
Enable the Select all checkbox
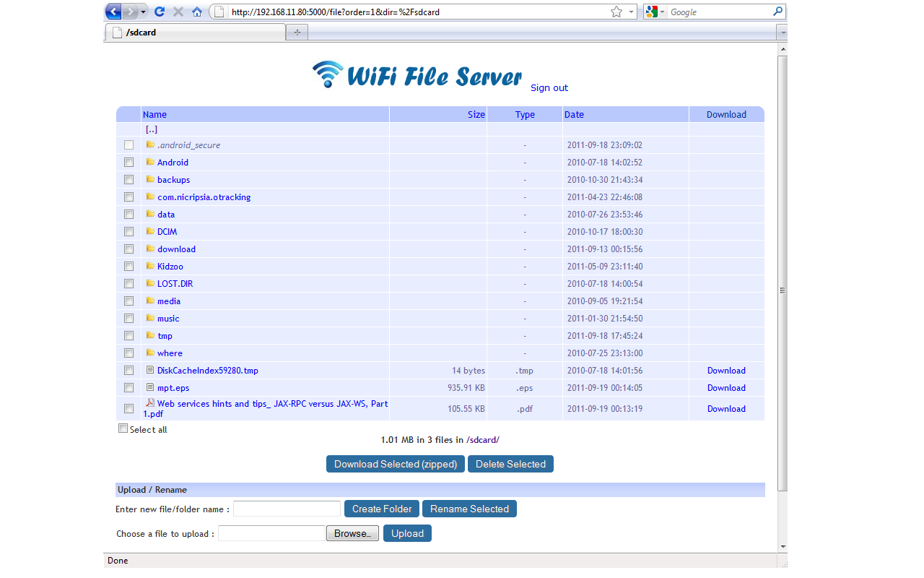[x=123, y=428]
